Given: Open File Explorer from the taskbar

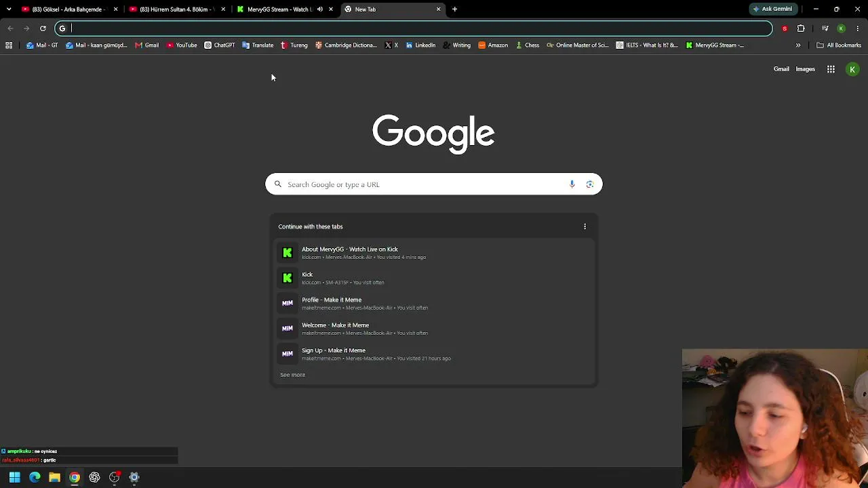Looking at the screenshot, I should (54, 477).
